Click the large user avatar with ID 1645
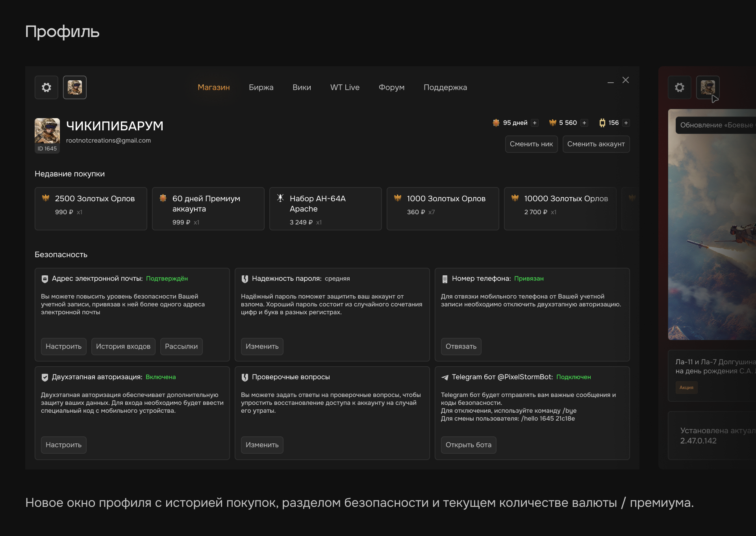The height and width of the screenshot is (536, 756). point(47,131)
